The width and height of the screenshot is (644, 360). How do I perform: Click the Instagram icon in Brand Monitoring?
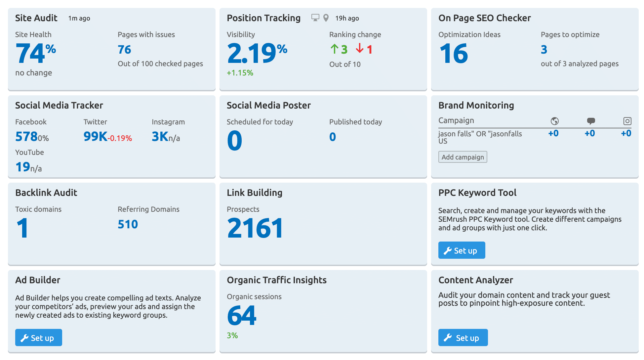(x=627, y=121)
